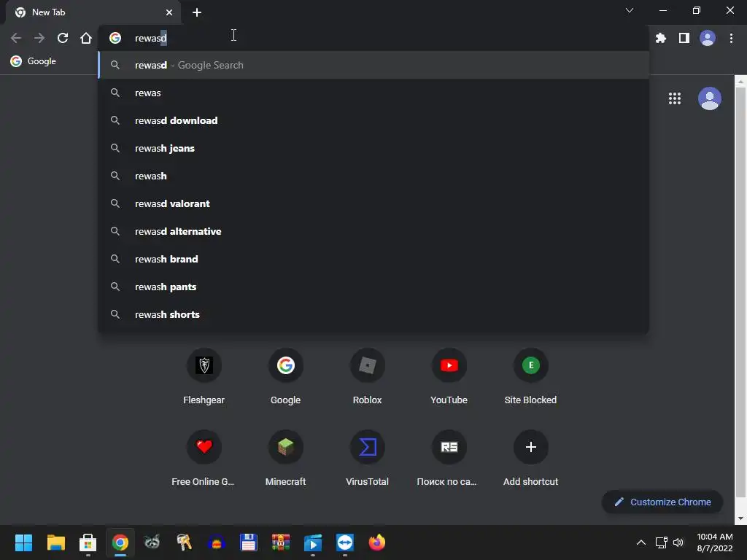Select the 'rewash jeans' suggestion
The width and height of the screenshot is (747, 560).
tap(373, 148)
